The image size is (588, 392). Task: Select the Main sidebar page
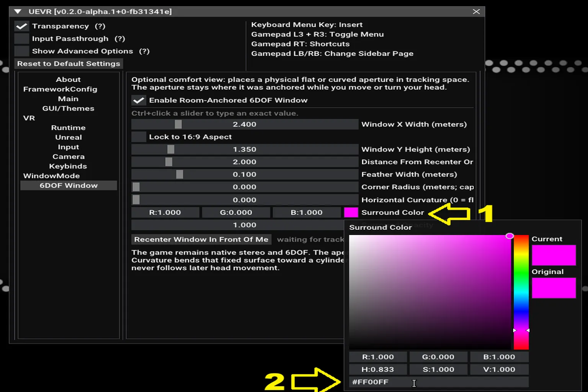click(x=68, y=99)
